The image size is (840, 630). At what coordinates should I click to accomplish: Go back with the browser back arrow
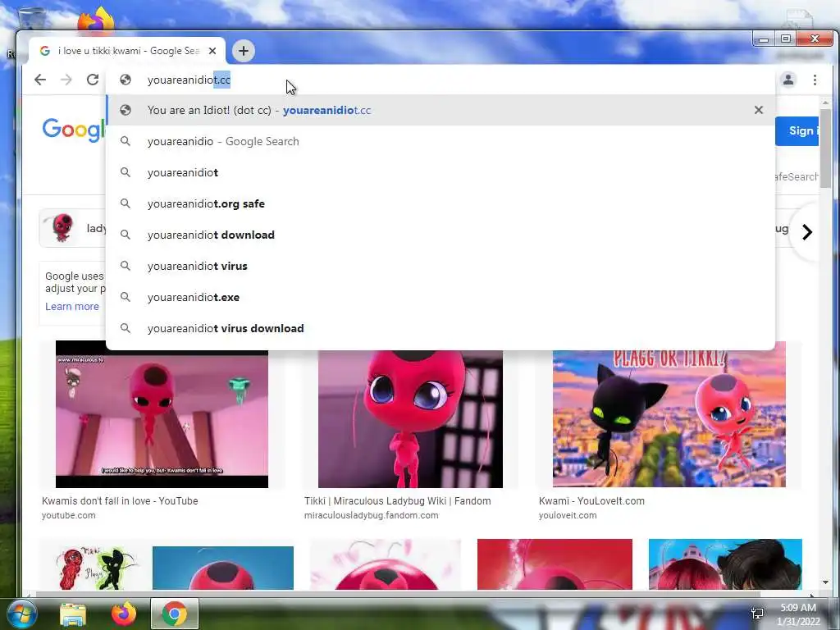pos(40,80)
